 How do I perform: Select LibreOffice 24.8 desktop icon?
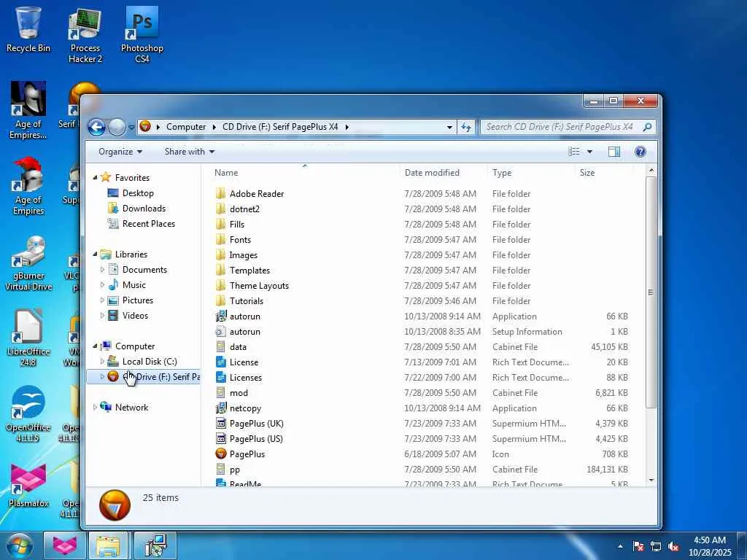(28, 338)
